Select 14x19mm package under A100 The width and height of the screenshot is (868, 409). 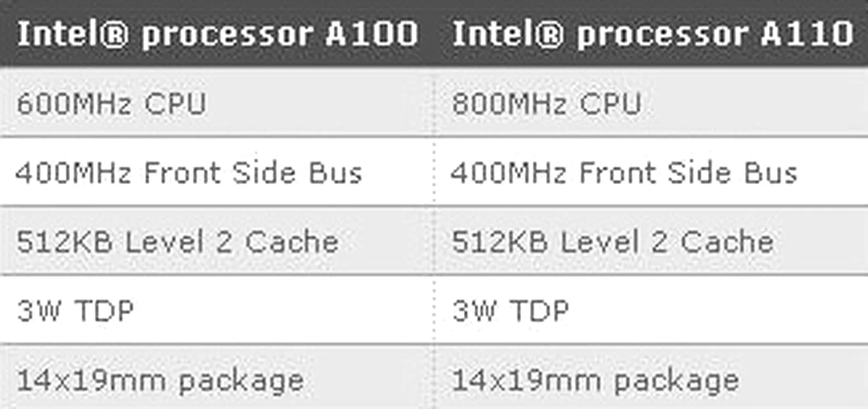pos(217,377)
